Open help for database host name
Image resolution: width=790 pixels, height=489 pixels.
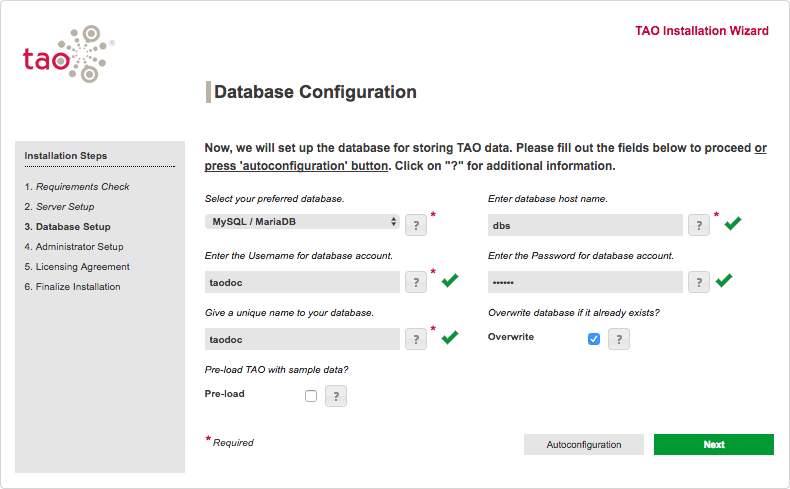click(x=699, y=225)
